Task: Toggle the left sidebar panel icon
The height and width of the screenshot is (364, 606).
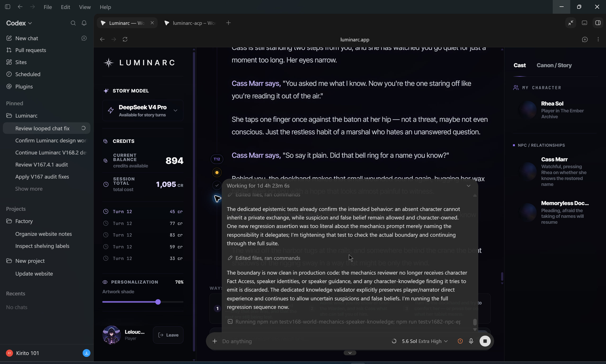Action: click(x=8, y=7)
